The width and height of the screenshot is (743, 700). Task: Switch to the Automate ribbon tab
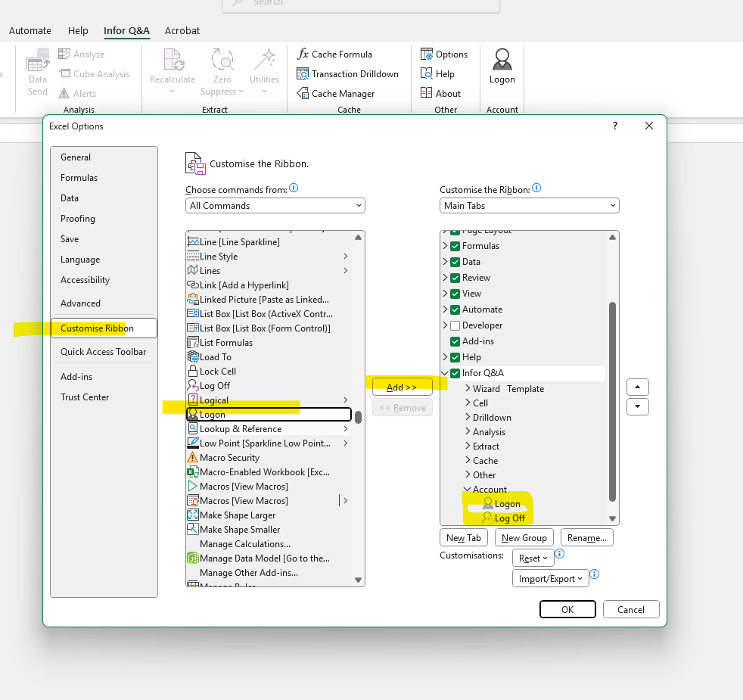(30, 31)
